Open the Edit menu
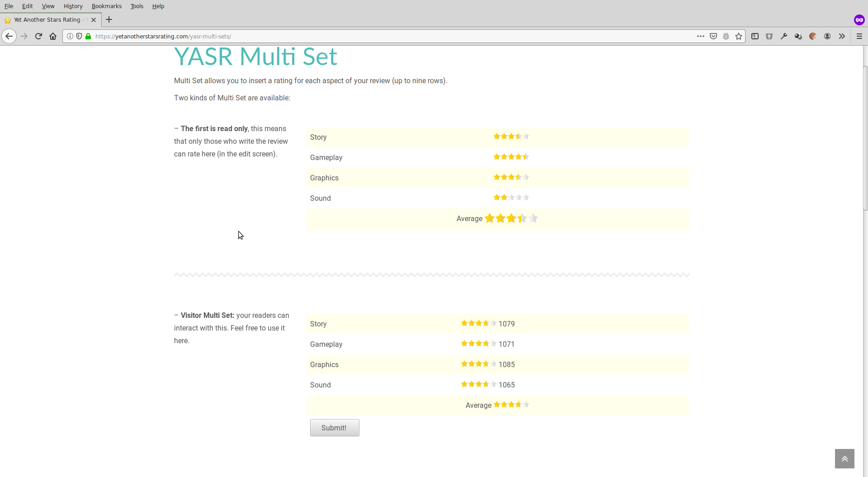 click(27, 6)
